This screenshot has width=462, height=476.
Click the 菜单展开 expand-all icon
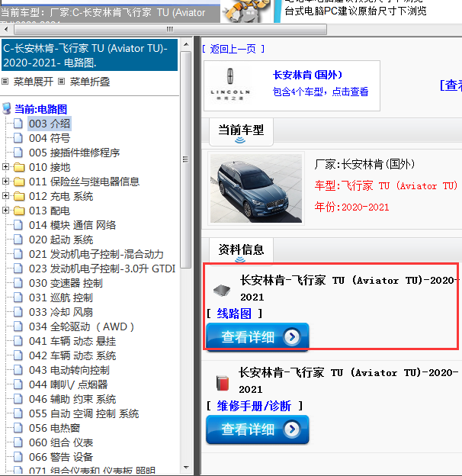pos(5,82)
